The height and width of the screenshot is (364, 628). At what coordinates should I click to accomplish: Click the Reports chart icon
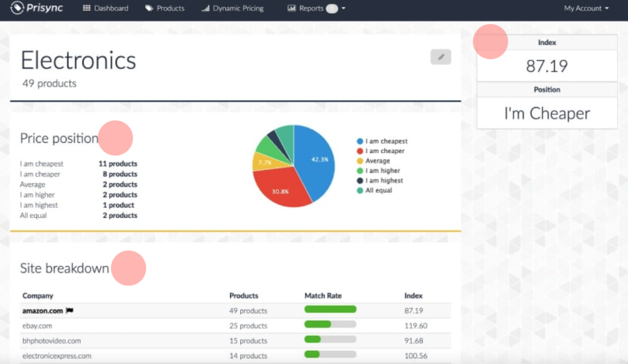point(291,8)
